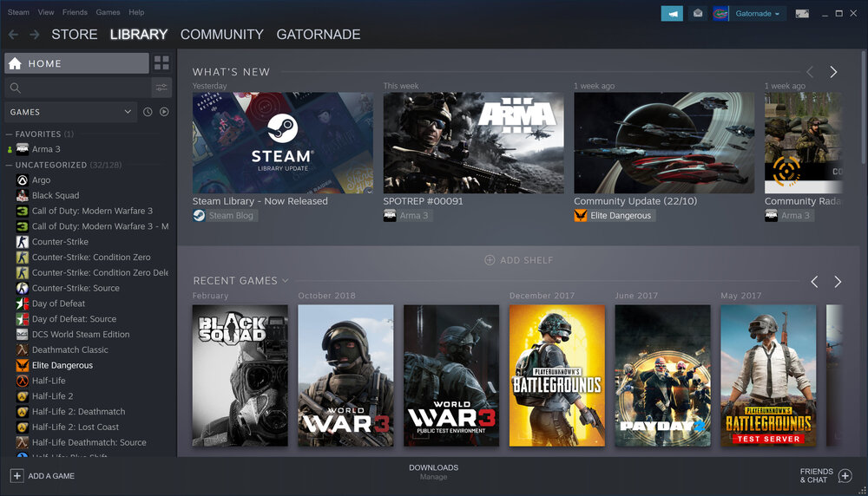The image size is (868, 496).
Task: Click the library search field
Action: 77,88
